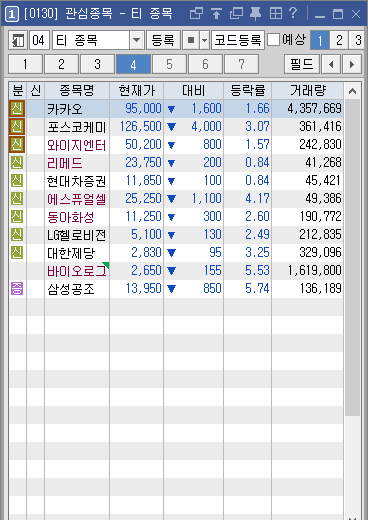Click the square stop button next to 등록
368x520 pixels.
point(191,40)
